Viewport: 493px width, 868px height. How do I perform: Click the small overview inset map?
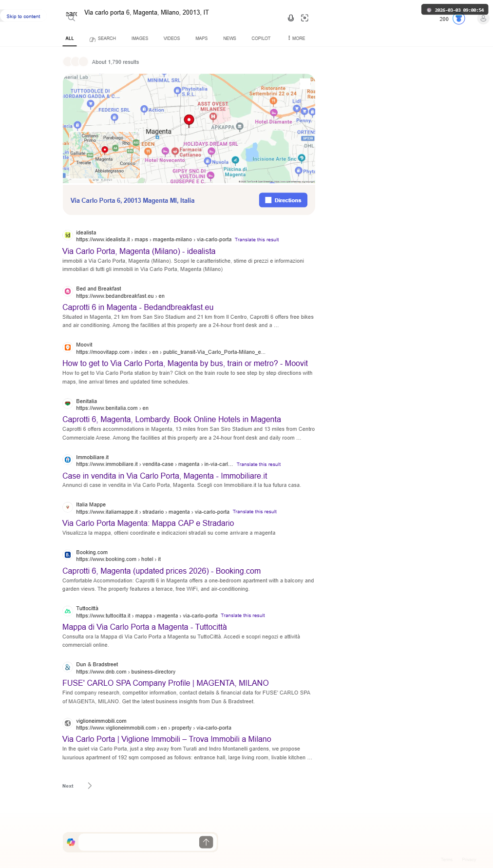[105, 155]
